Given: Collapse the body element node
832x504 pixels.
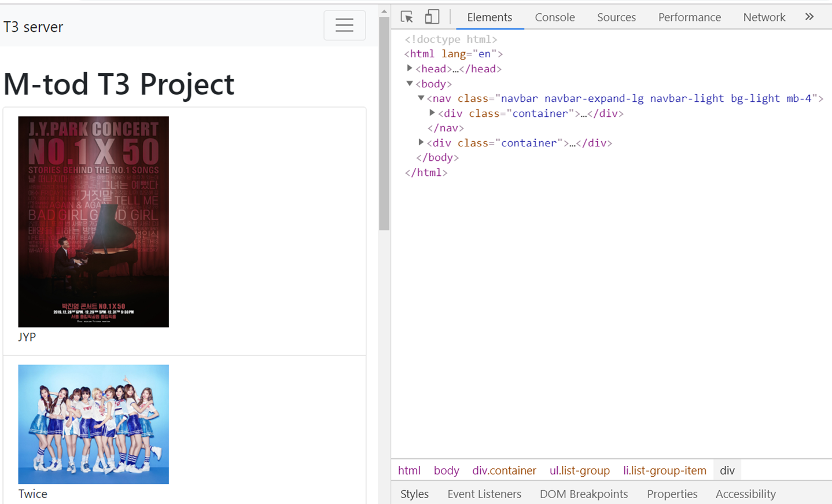Looking at the screenshot, I should pos(410,83).
